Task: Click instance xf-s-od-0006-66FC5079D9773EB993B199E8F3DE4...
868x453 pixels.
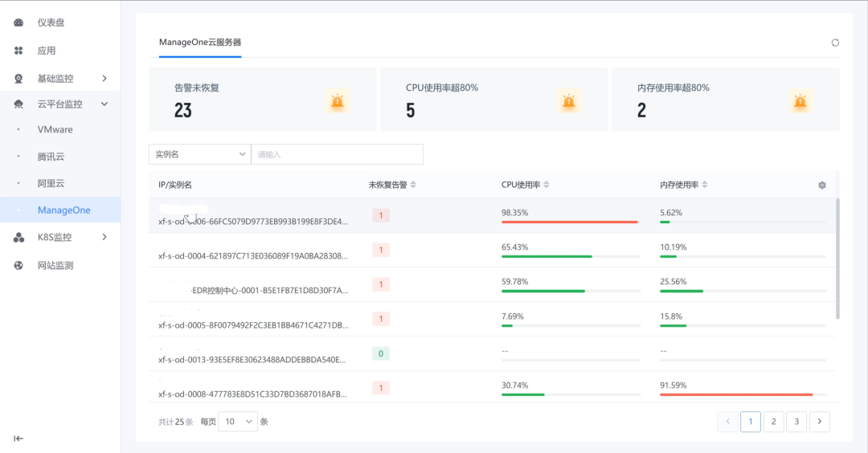Action: 253,221
